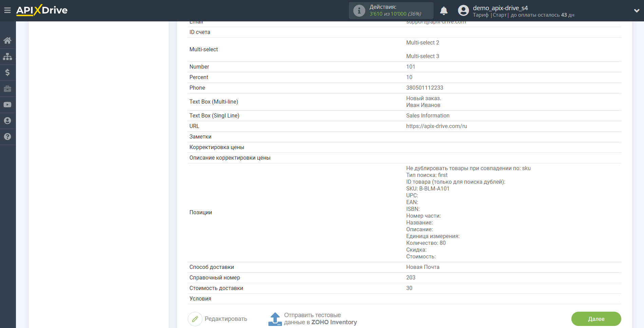This screenshot has width=644, height=328.
Task: Open the help question mark icon
Action: click(7, 136)
